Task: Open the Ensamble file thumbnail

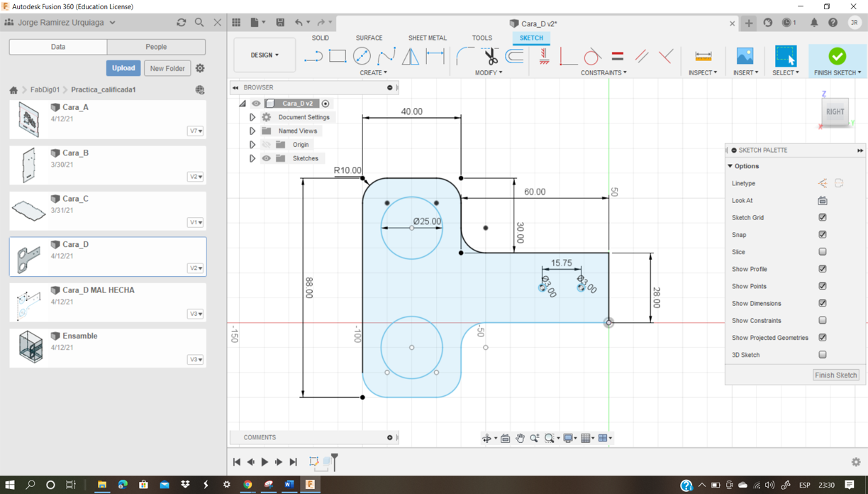Action: [30, 347]
